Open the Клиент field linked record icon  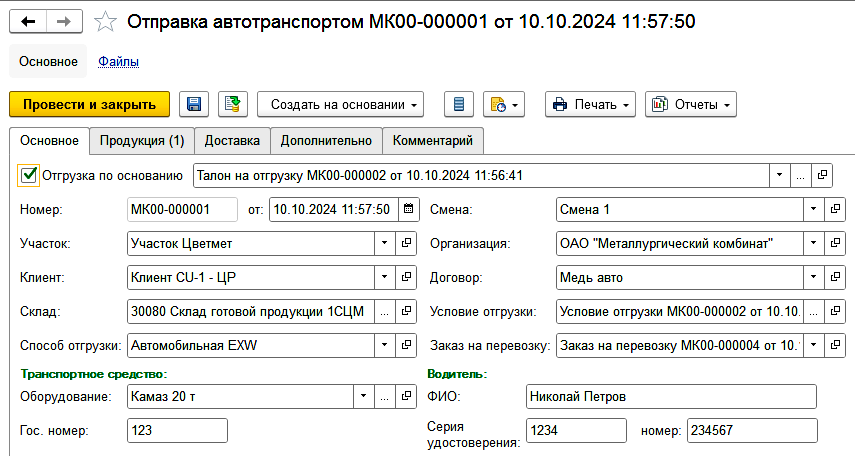coord(407,277)
